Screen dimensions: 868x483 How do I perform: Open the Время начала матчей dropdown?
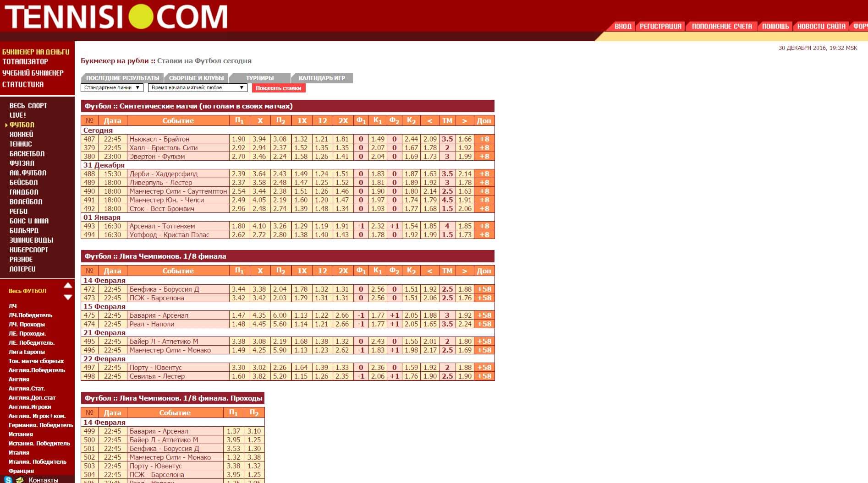pyautogui.click(x=198, y=87)
